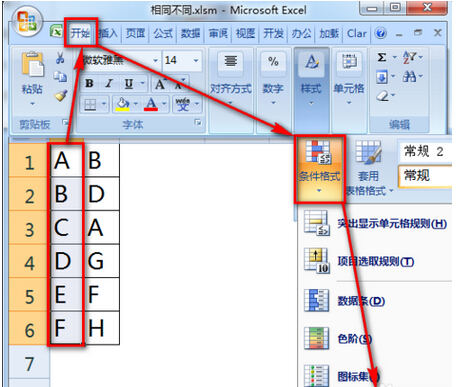Image resolution: width=467 pixels, height=387 pixels.
Task: Switch to the 插入 ribbon tab
Action: pos(108,33)
